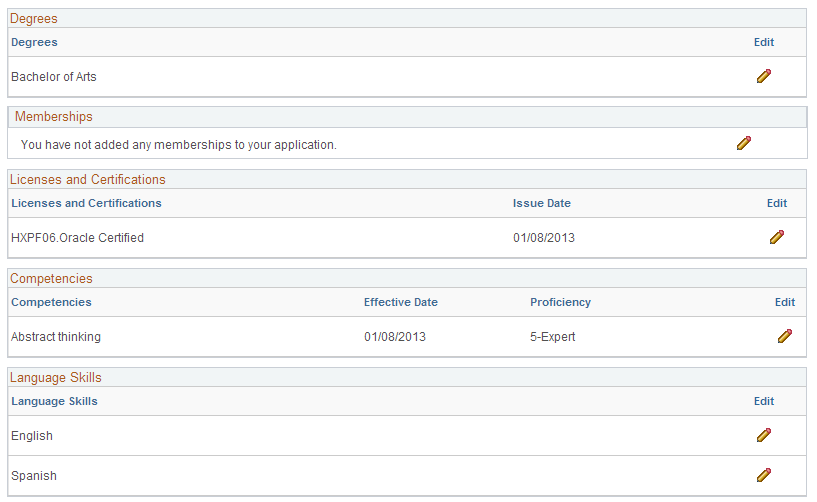
Task: Click the Spanish language row text
Action: coord(34,476)
